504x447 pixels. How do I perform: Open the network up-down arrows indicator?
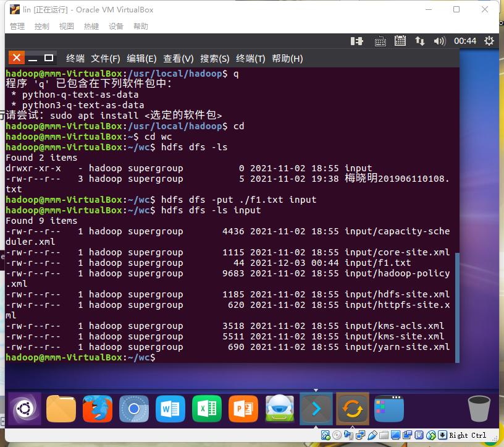(420, 41)
